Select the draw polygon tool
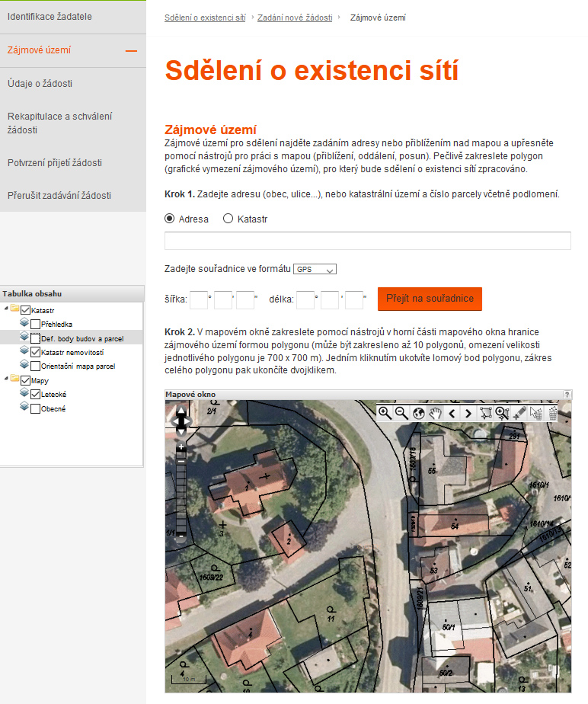The image size is (588, 704). tap(485, 413)
